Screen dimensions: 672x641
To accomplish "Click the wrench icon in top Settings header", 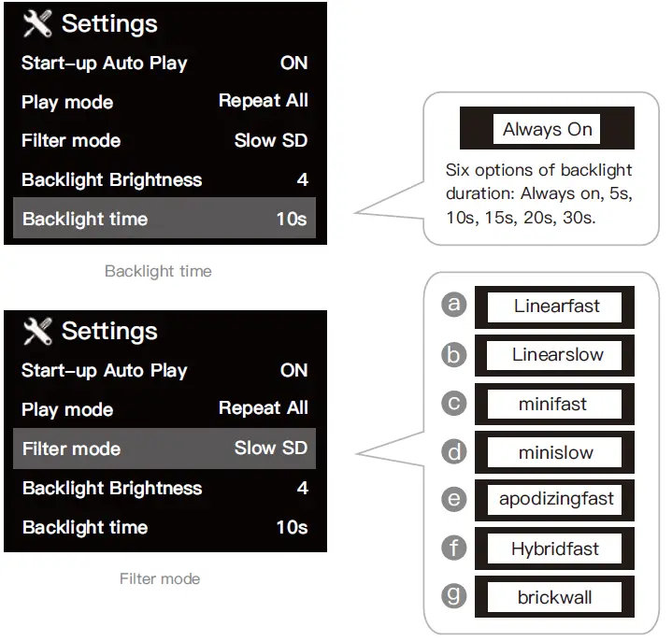I will pos(37,24).
